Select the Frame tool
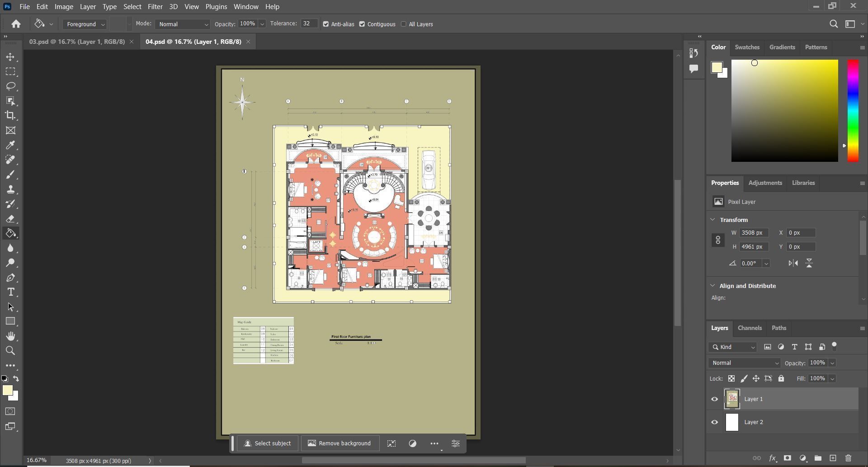Screen dimensions: 868x467 [10, 130]
